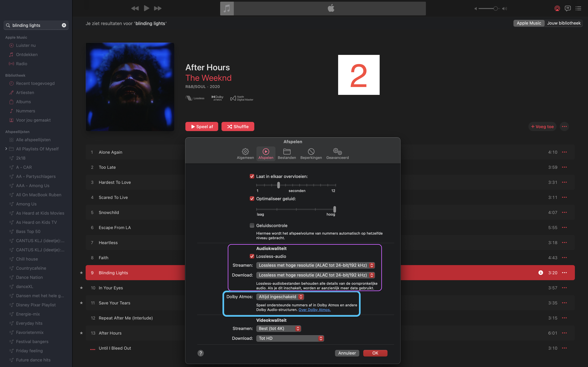Uncheck Laat in elkaar overvloeien checkbox
The width and height of the screenshot is (588, 367).
[x=252, y=176]
